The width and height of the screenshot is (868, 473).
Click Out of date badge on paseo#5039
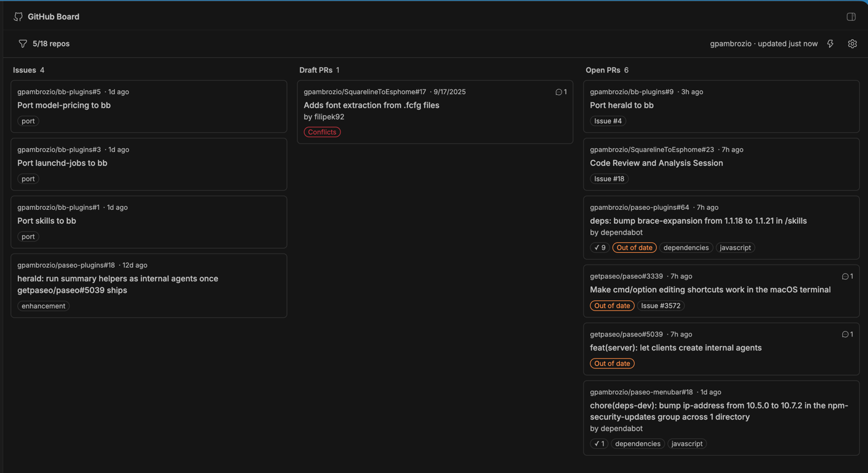click(x=612, y=364)
